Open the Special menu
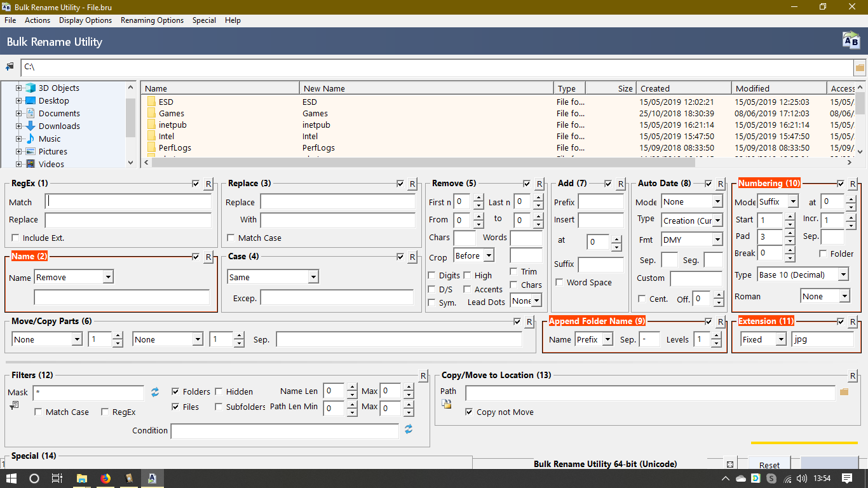Viewport: 868px width, 488px height. point(205,20)
